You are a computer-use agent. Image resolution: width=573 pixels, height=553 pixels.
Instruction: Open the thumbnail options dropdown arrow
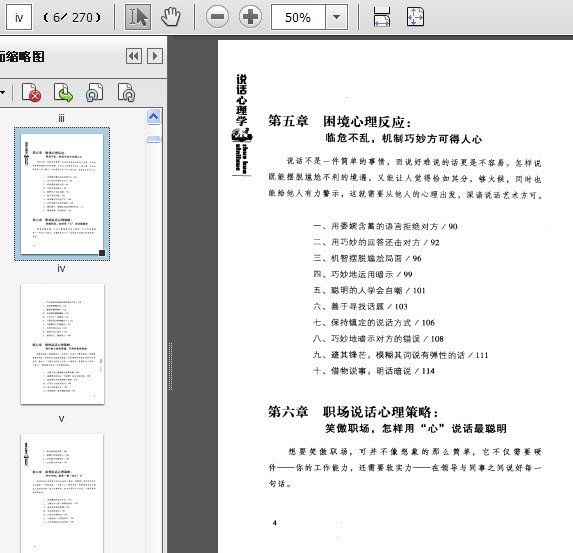click(x=3, y=92)
